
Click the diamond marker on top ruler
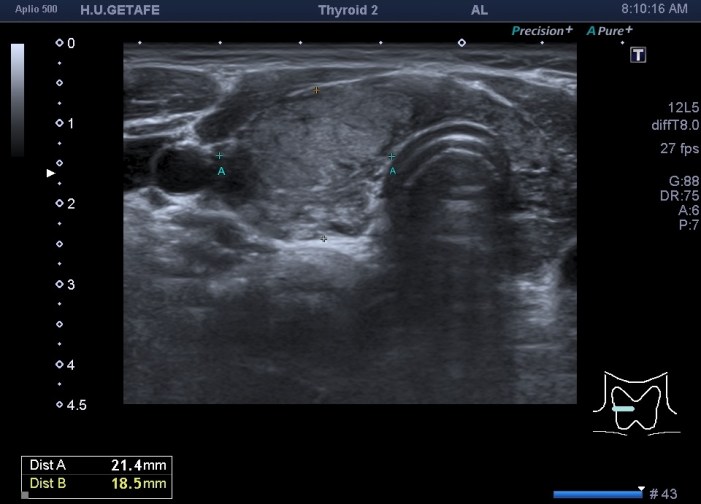(461, 43)
